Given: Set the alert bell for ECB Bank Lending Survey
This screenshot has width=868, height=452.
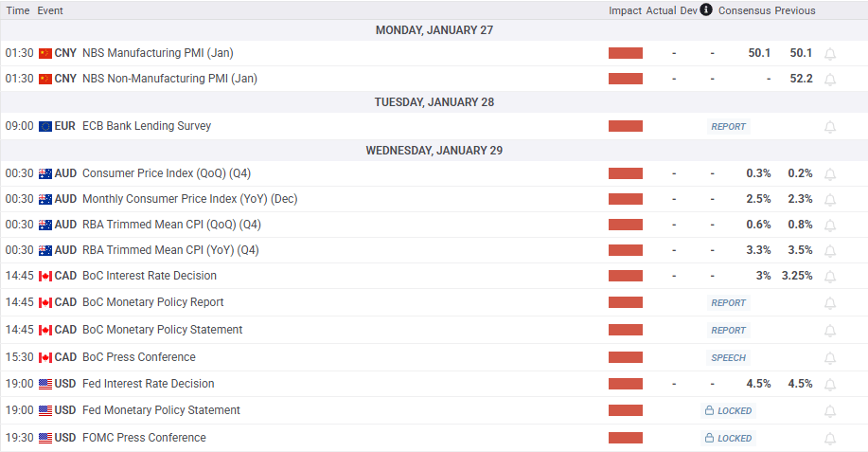Looking at the screenshot, I should tap(830, 127).
